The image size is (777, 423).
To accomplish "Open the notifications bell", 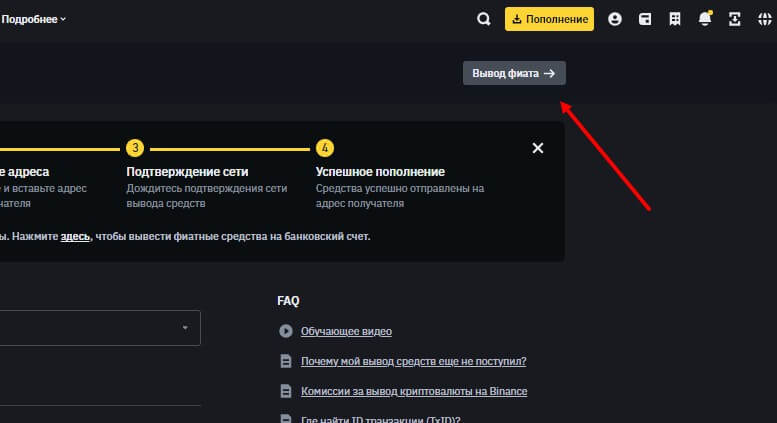I will point(705,19).
